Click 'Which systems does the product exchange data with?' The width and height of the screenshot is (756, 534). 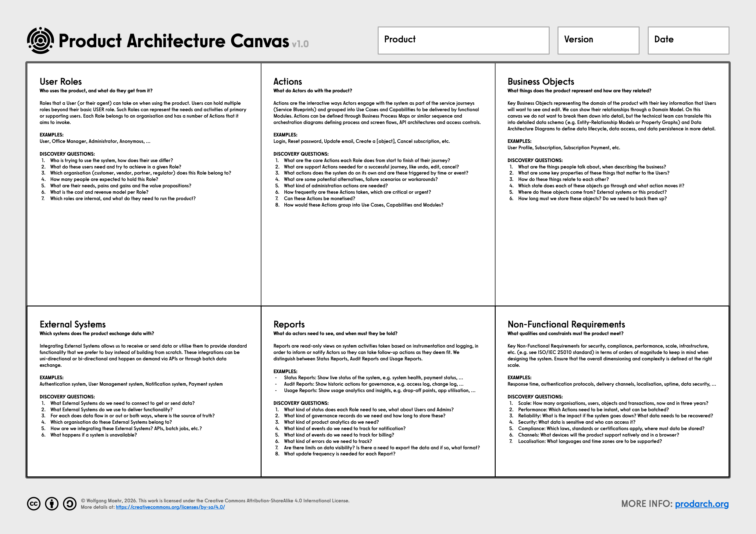click(x=97, y=334)
